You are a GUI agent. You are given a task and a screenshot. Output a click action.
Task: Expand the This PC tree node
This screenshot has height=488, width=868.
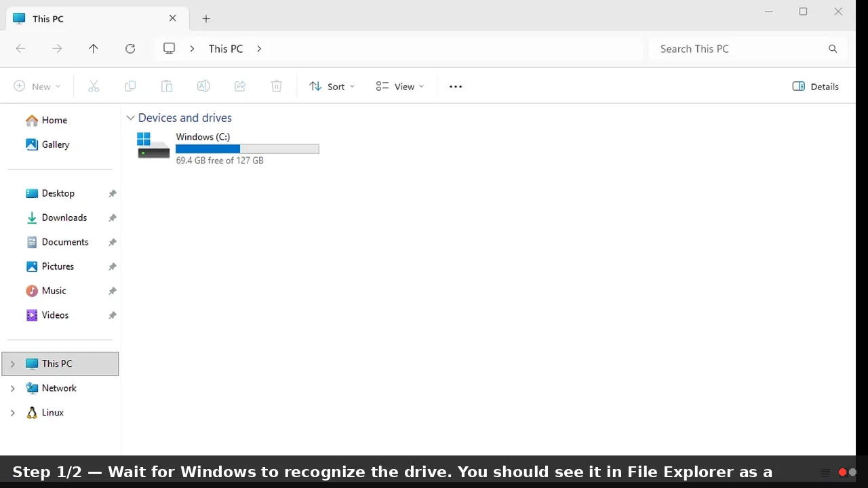(x=12, y=364)
